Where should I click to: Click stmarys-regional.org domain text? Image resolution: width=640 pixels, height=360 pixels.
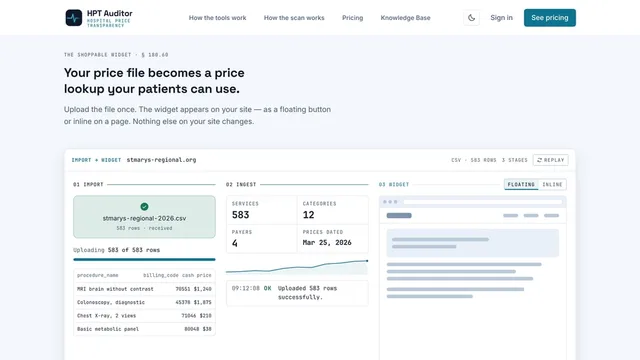[x=161, y=160]
